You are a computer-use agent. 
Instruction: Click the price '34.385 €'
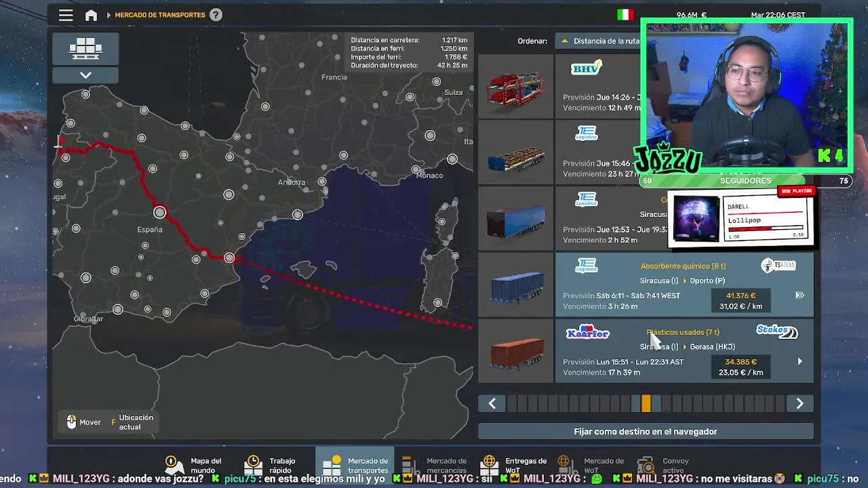click(x=741, y=362)
